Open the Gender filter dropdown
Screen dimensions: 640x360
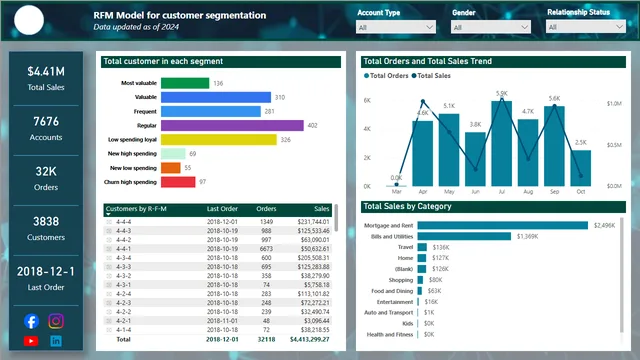pos(491,27)
